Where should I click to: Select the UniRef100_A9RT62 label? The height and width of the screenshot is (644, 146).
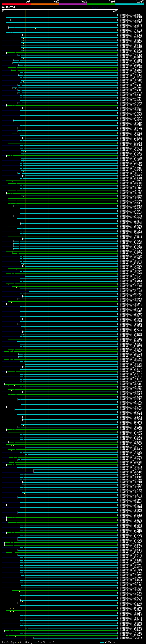pyautogui.click(x=131, y=299)
